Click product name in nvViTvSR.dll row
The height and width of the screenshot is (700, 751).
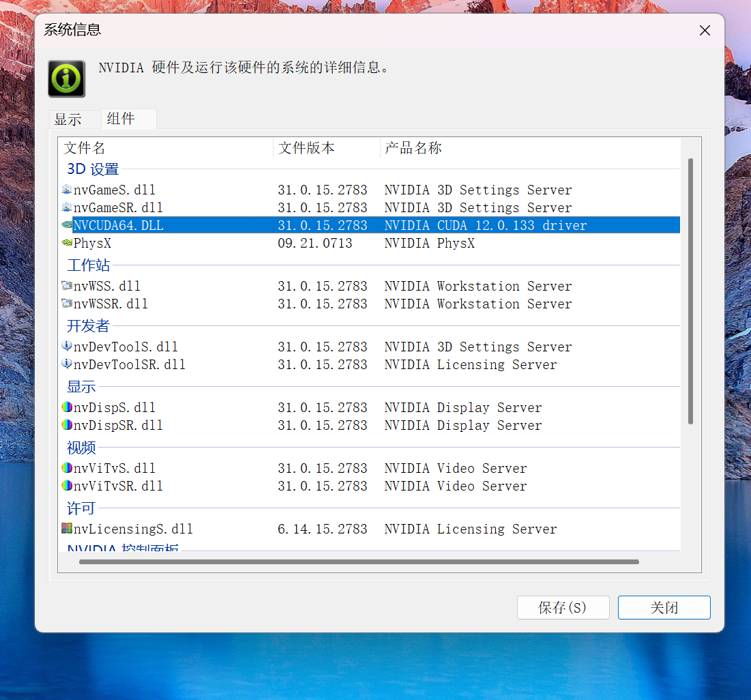coord(456,485)
